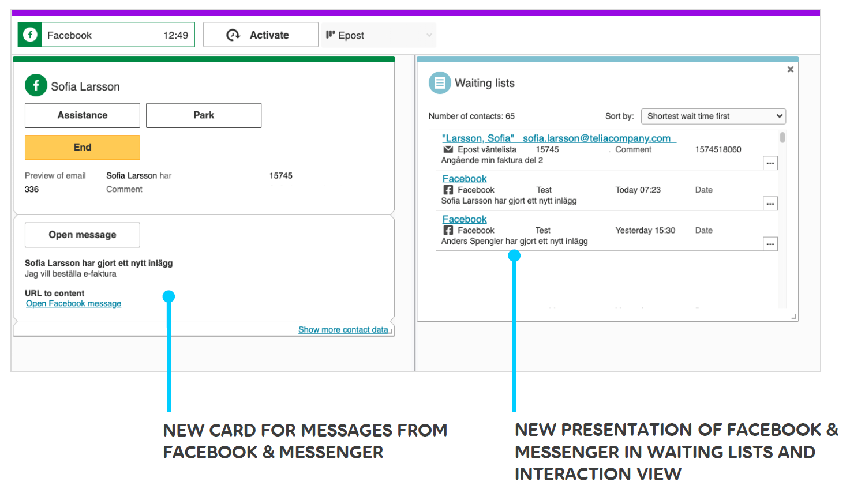Open the Epost queue dropdown
This screenshot has width=850, height=504.
pos(379,35)
